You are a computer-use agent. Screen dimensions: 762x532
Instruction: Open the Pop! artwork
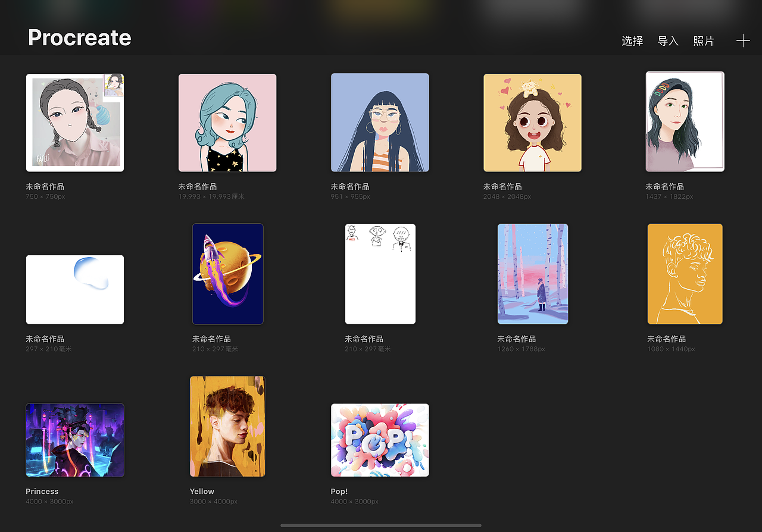pyautogui.click(x=380, y=440)
